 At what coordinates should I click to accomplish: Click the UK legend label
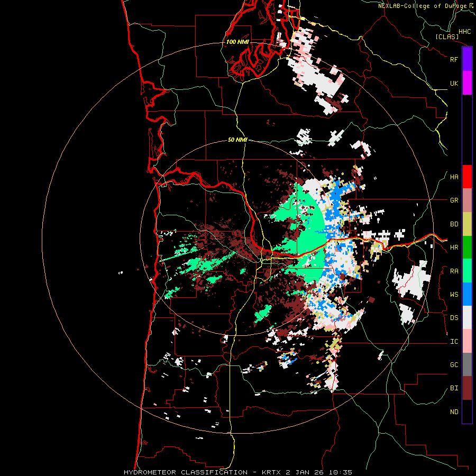(454, 83)
